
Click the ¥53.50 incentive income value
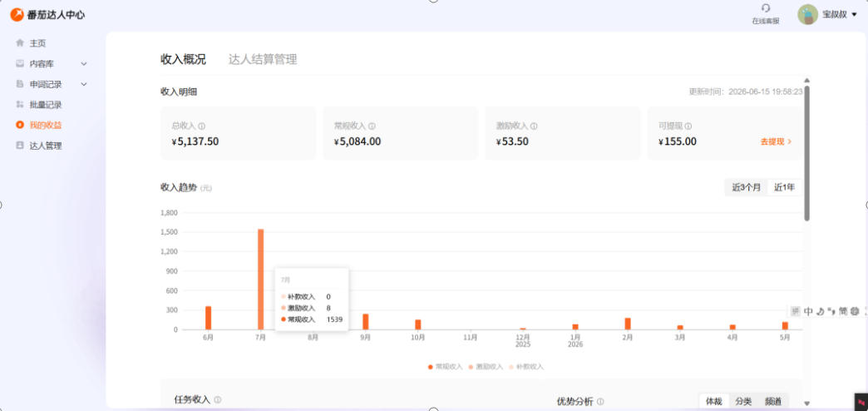[513, 141]
